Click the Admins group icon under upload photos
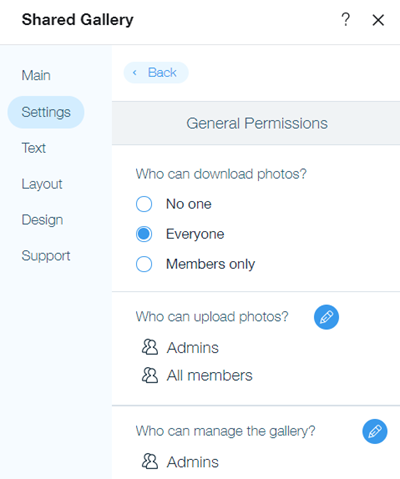This screenshot has height=479, width=400. point(150,347)
